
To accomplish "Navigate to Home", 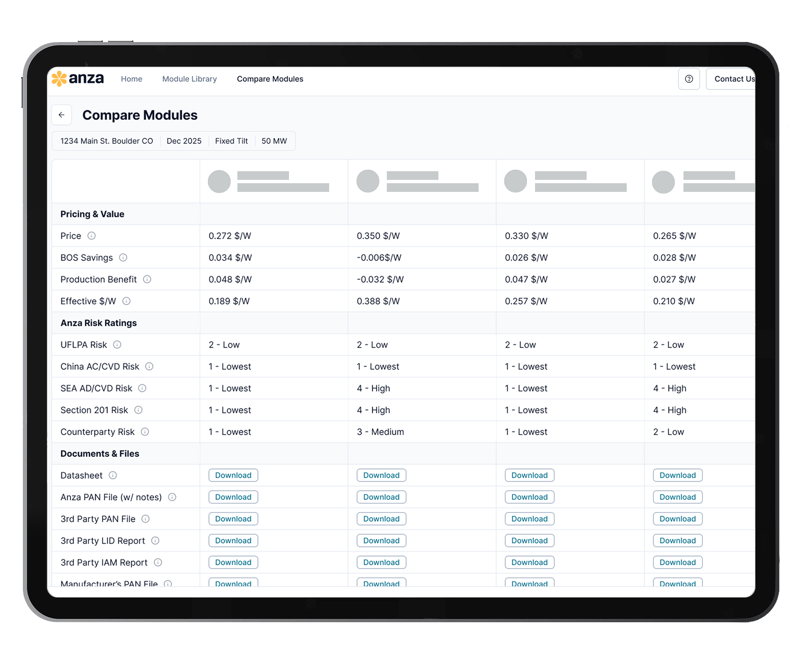I will 131,79.
